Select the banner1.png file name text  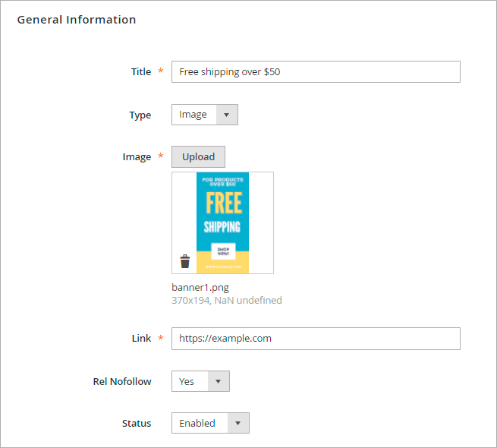[200, 288]
